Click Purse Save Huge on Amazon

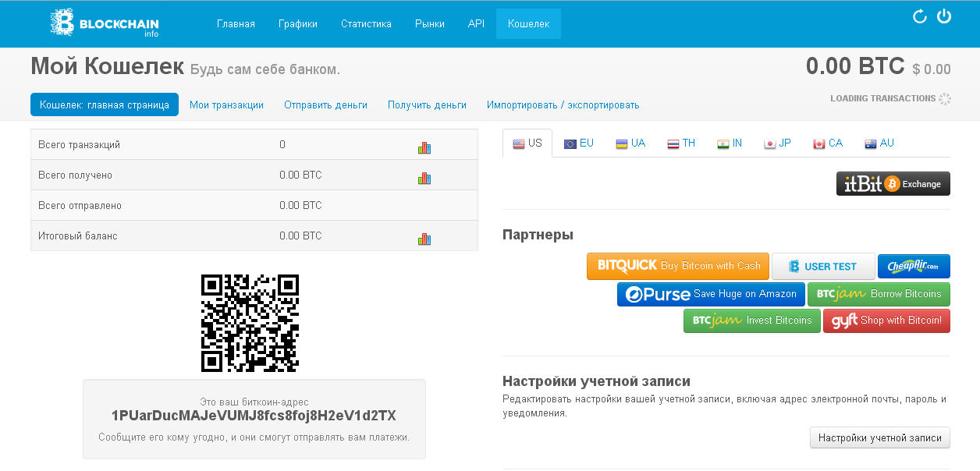711,294
